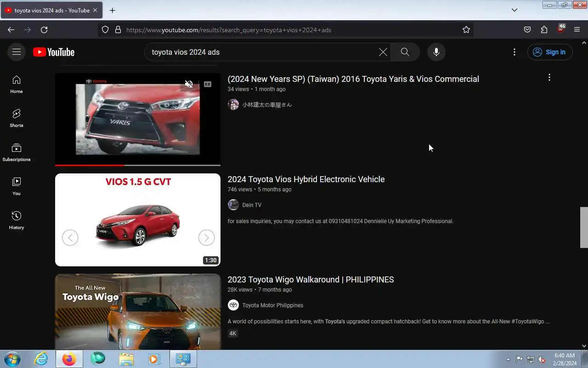Show site security info via padlock
This screenshot has height=368, width=588.
point(118,29)
